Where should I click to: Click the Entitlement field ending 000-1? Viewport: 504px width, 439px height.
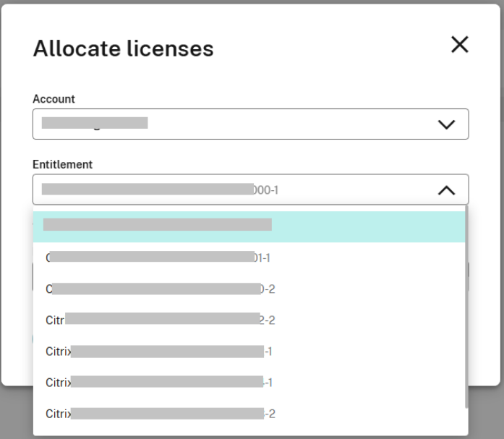click(251, 189)
